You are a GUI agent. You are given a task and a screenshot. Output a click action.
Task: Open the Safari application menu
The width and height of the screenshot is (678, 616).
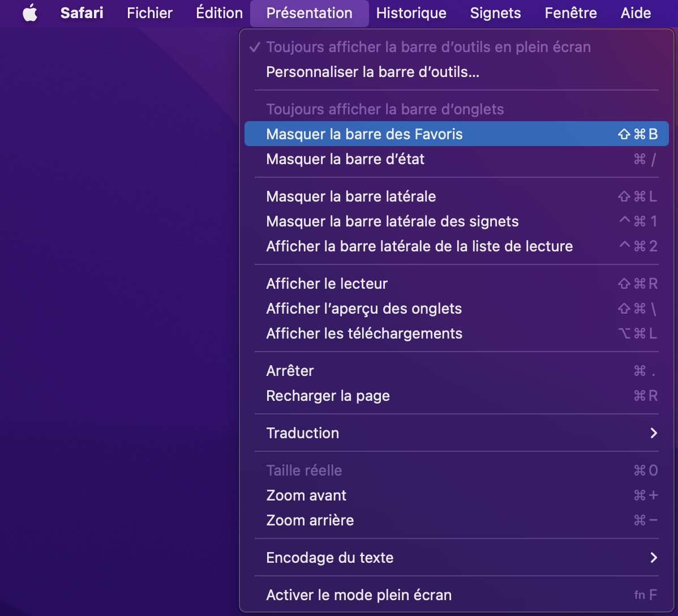(81, 13)
